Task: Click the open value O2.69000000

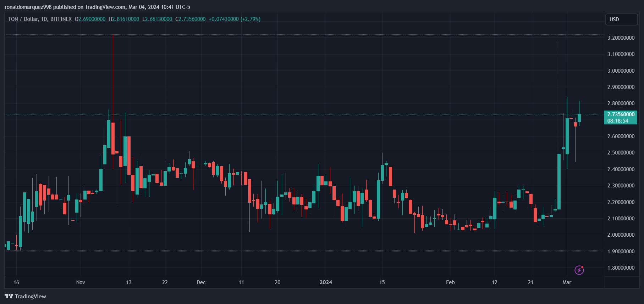Action: point(90,19)
